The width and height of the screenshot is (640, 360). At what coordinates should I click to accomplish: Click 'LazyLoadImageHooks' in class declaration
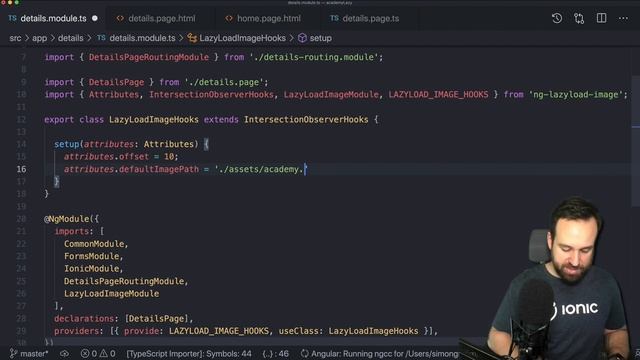coord(153,120)
